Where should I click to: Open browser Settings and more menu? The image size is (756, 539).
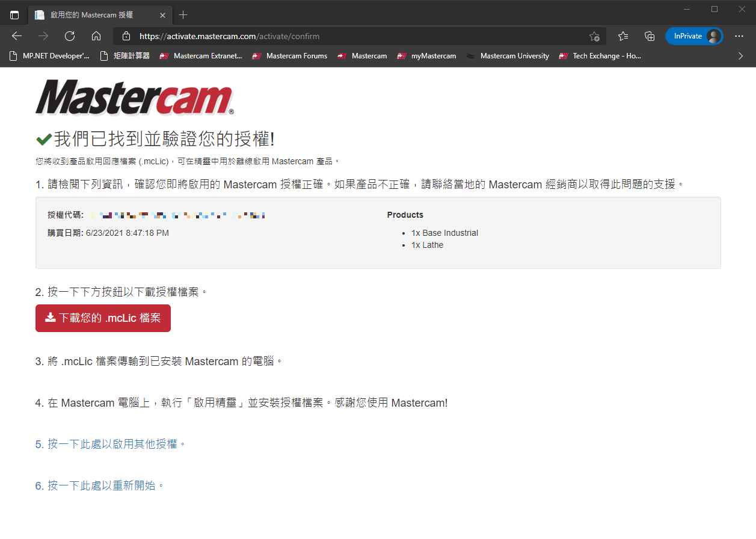point(739,36)
